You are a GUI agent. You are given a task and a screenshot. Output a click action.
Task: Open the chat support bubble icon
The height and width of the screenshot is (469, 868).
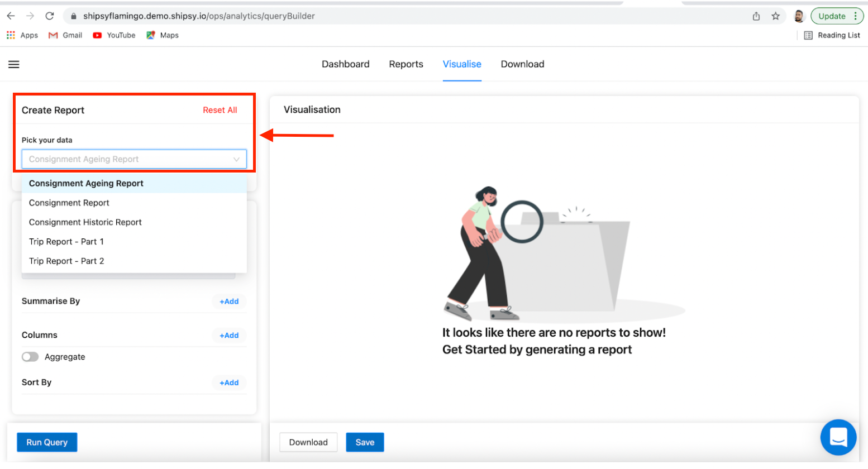point(838,437)
